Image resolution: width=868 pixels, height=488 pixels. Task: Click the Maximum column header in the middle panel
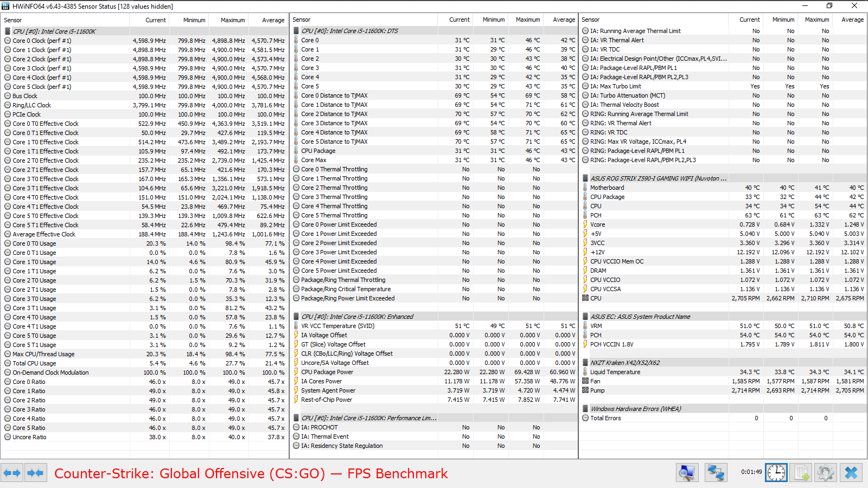pyautogui.click(x=528, y=20)
